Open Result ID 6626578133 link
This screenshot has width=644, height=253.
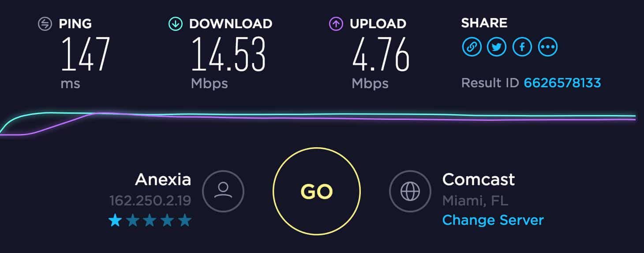coord(562,82)
